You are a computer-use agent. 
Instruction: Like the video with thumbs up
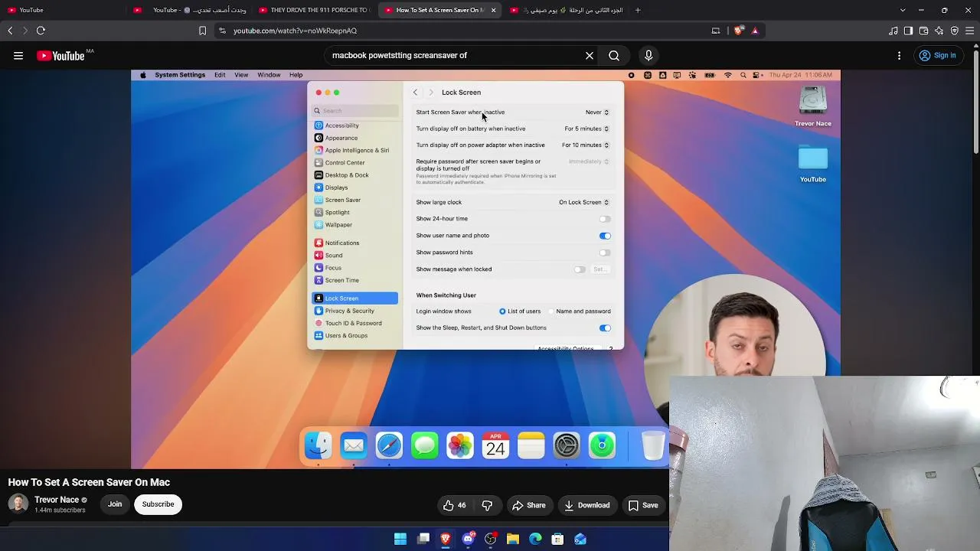455,505
